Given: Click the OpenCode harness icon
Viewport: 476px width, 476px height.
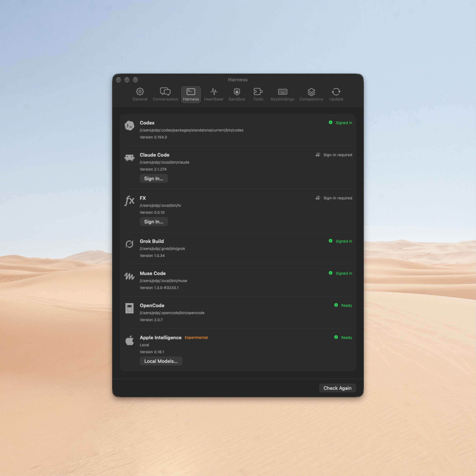Looking at the screenshot, I should click(x=129, y=308).
